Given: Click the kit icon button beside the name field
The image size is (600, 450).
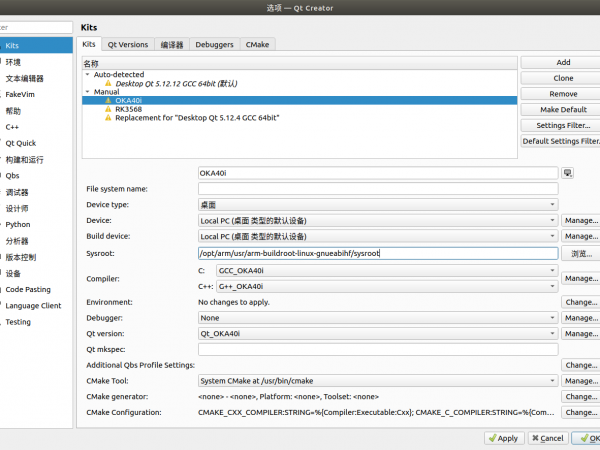Looking at the screenshot, I should coord(568,173).
